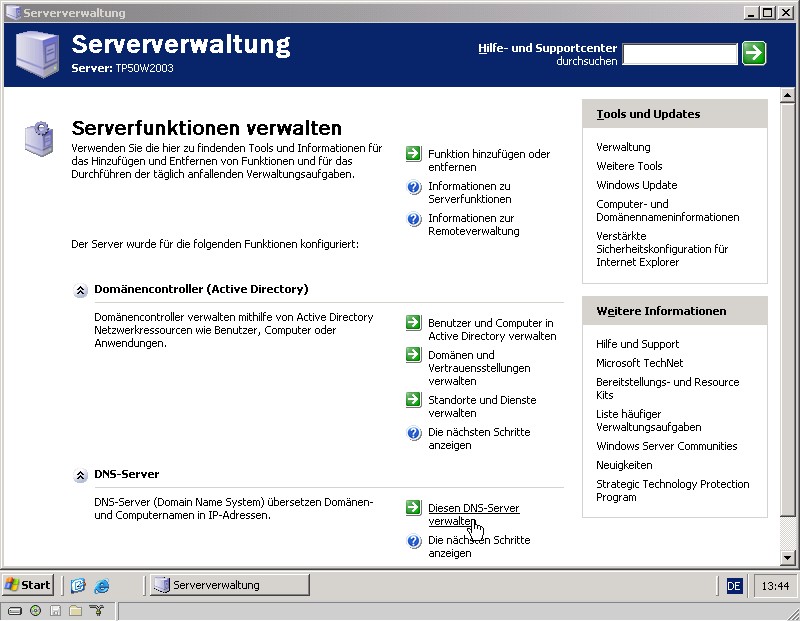
Task: Open Liste häufiger Verwaltungsaufgaben link
Action: pos(648,420)
